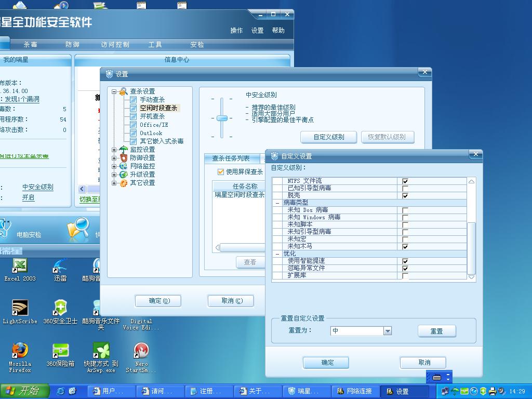Switch to 网络连接 taskbar button
532x399 pixels.
355,391
